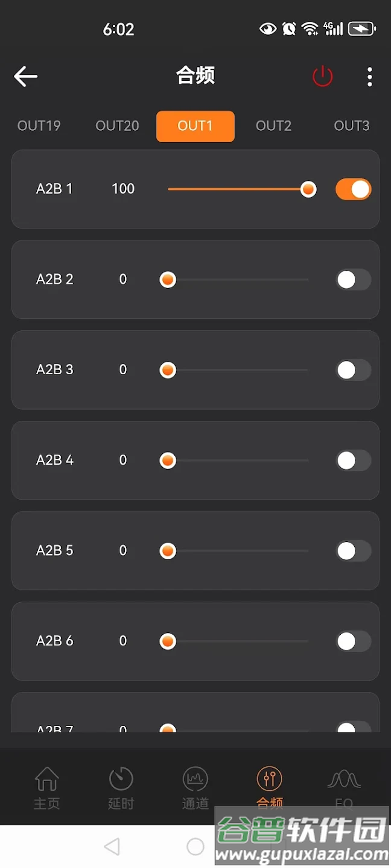Image resolution: width=391 pixels, height=868 pixels.
Task: Open the channel (通道) icon
Action: (195, 780)
